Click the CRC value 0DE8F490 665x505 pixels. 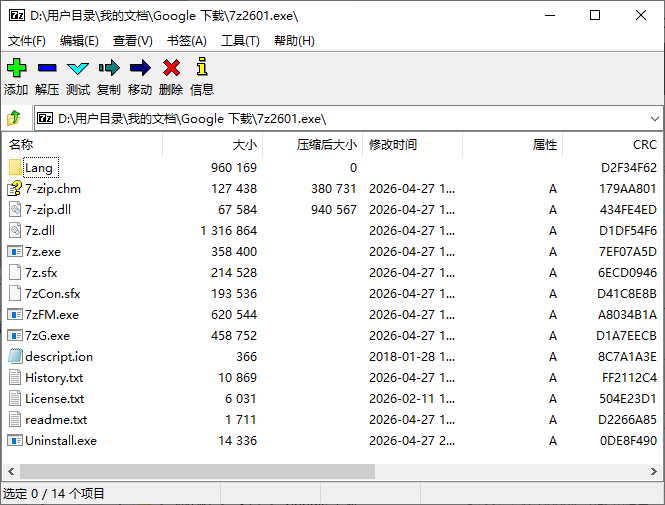[628, 441]
